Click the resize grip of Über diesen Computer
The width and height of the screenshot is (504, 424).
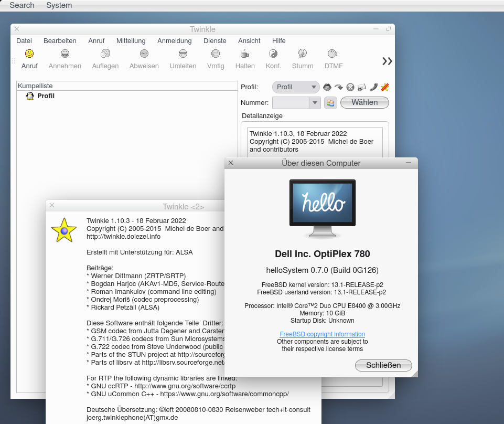point(414,374)
